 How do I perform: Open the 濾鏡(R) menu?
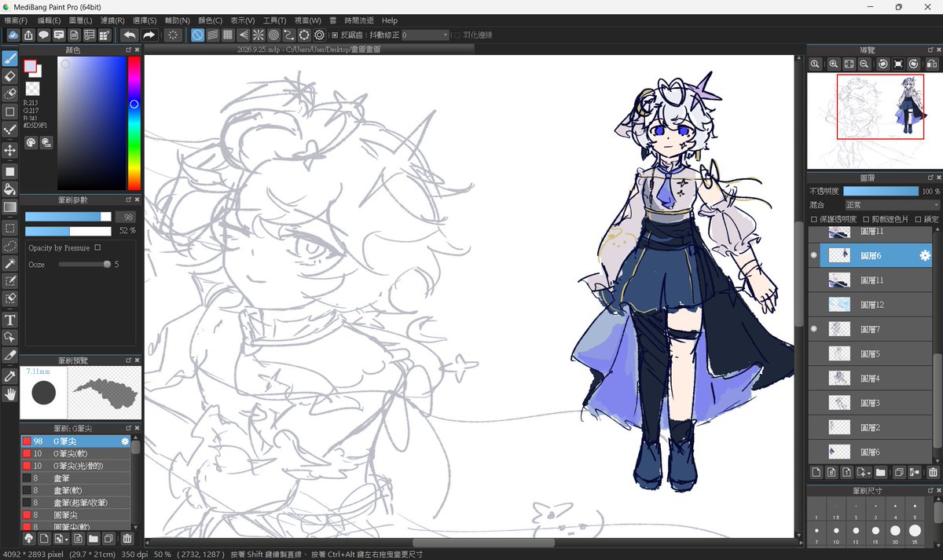click(112, 20)
